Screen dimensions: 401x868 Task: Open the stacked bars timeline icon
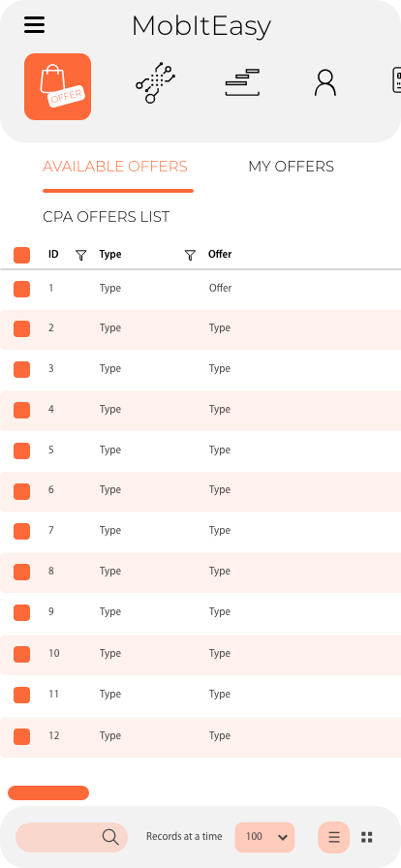click(x=242, y=82)
